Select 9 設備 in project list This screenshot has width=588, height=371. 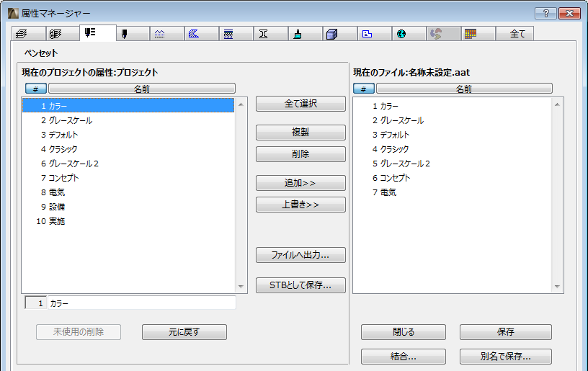pyautogui.click(x=128, y=207)
